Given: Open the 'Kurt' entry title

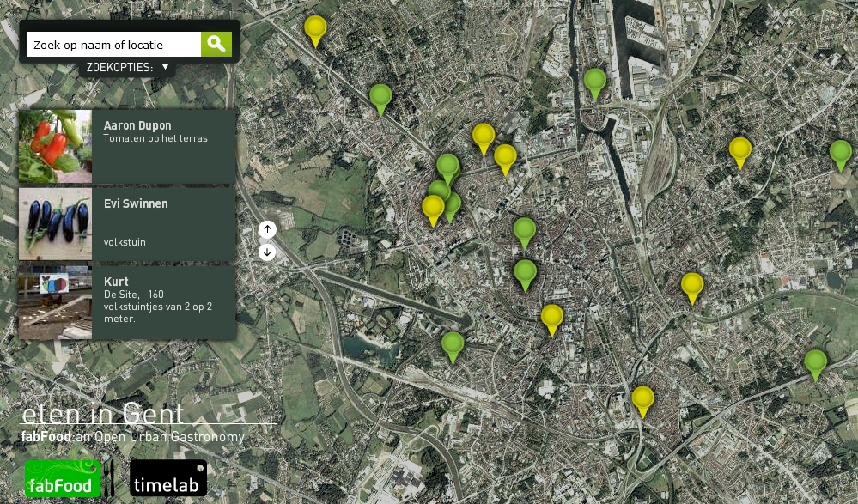Looking at the screenshot, I should click(x=117, y=282).
